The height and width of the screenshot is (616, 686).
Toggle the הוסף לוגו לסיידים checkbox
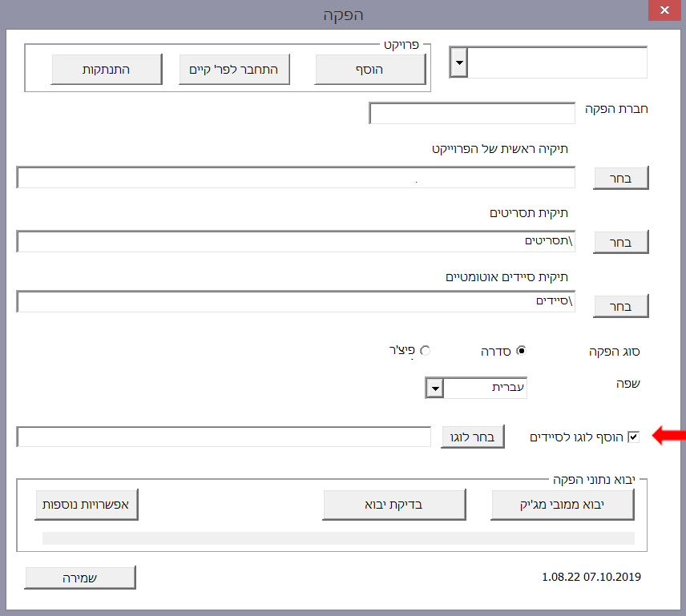click(634, 437)
